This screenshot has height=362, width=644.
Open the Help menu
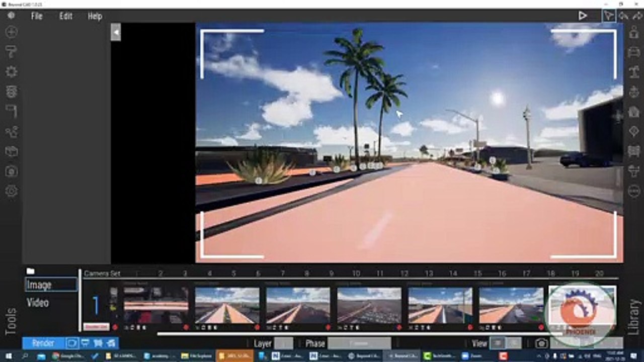(x=95, y=16)
